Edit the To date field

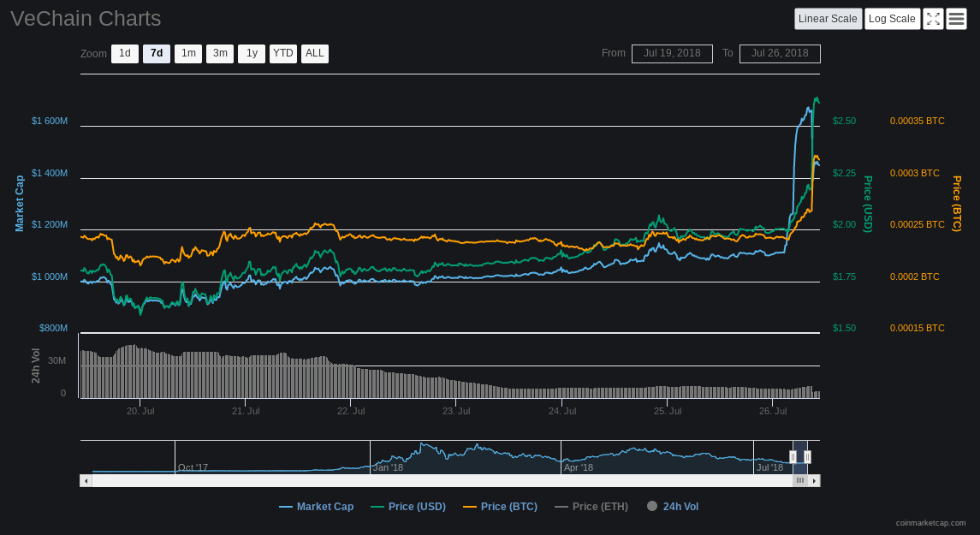tap(780, 54)
